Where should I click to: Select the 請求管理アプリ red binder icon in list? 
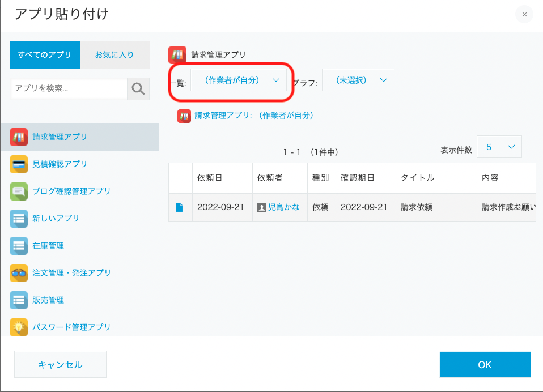[19, 137]
